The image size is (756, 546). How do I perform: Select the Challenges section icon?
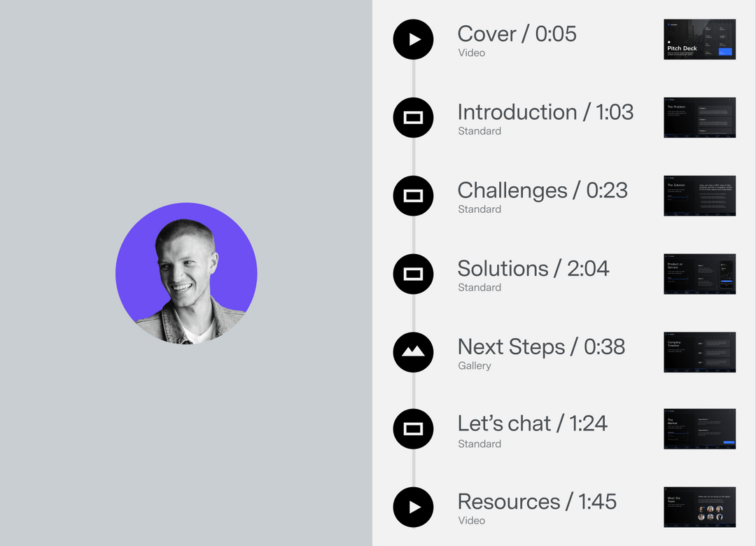pyautogui.click(x=413, y=196)
